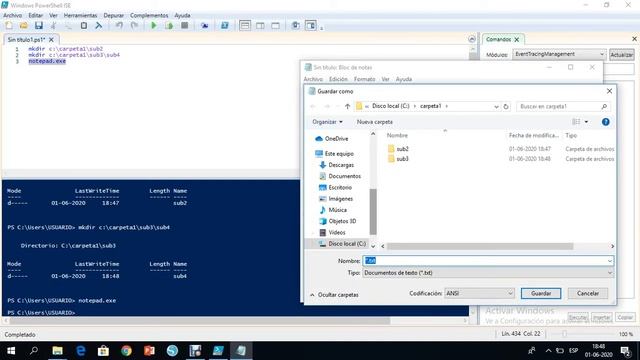Click the Cancelar button
The image size is (640, 360).
588,293
